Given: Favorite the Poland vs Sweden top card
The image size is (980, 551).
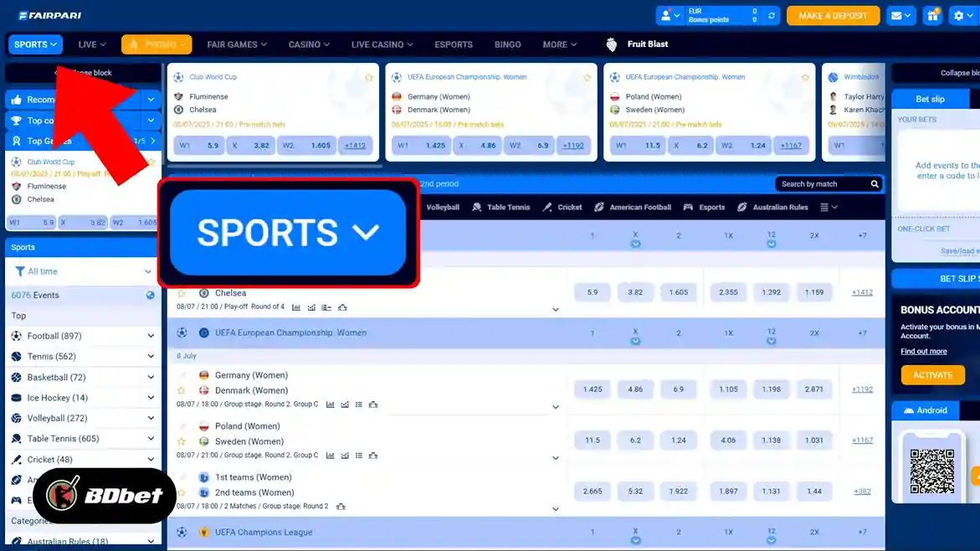Looking at the screenshot, I should tap(805, 78).
